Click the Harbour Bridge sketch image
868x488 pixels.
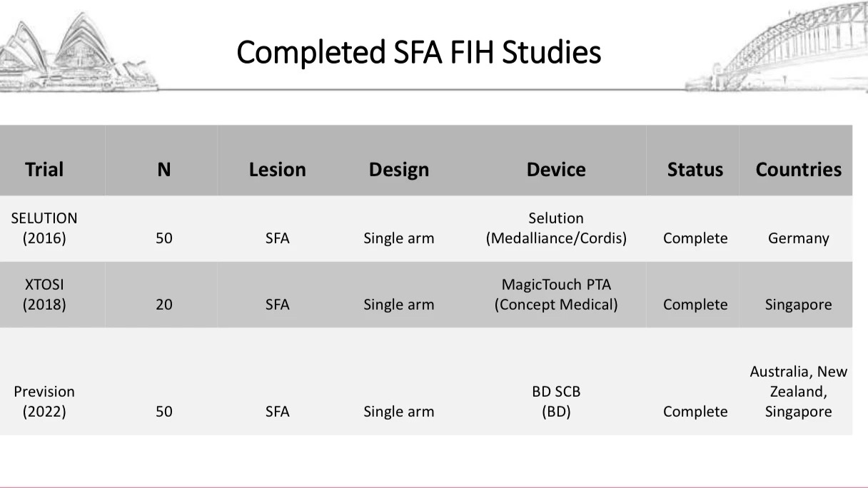tap(778, 49)
